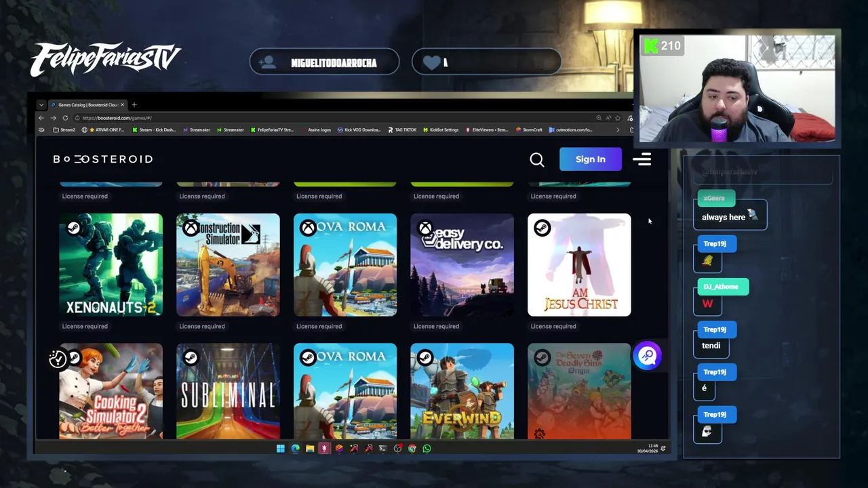Open the Stream - Kick Dash bookmark
The image size is (868, 488).
(x=154, y=129)
